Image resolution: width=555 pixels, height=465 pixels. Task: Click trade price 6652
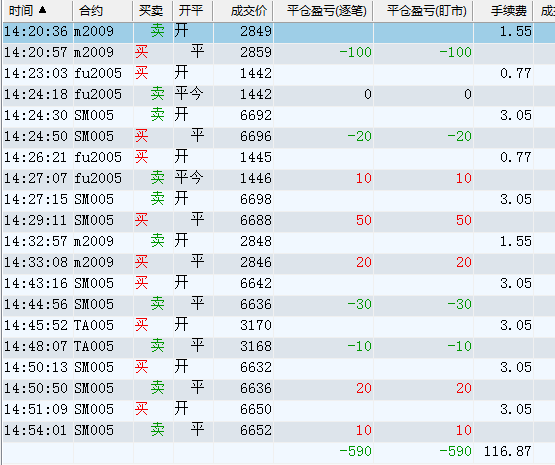point(256,430)
